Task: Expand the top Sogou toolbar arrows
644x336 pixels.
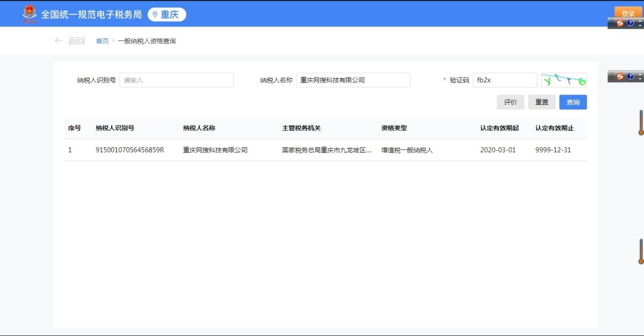Action: [x=639, y=23]
